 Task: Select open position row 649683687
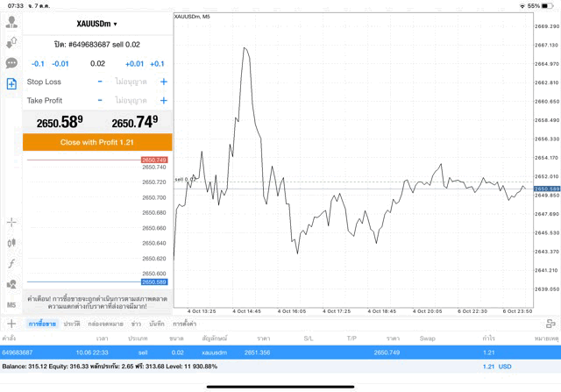(x=280, y=352)
